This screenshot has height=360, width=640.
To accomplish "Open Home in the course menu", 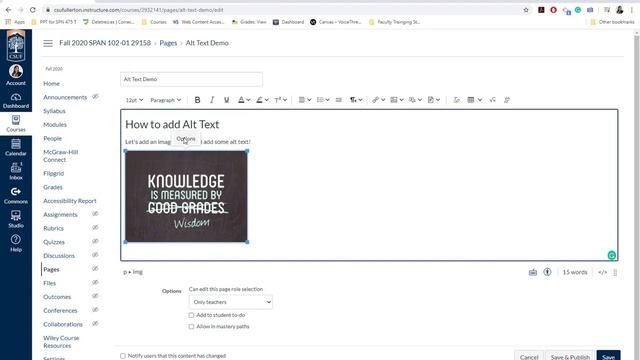I will (x=51, y=83).
